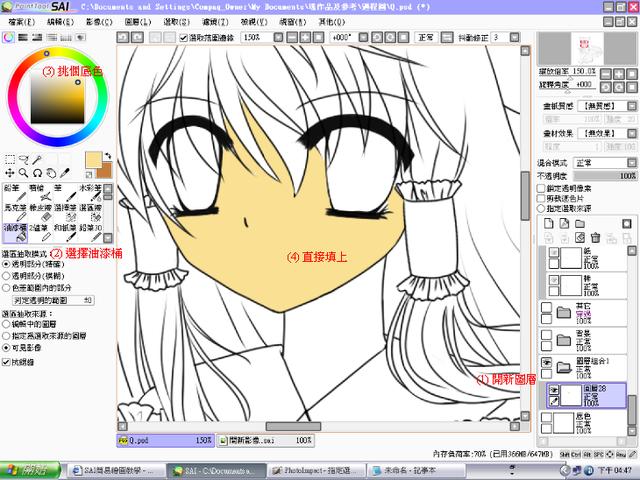Open the rotation angle +000° dropdown

click(363, 38)
